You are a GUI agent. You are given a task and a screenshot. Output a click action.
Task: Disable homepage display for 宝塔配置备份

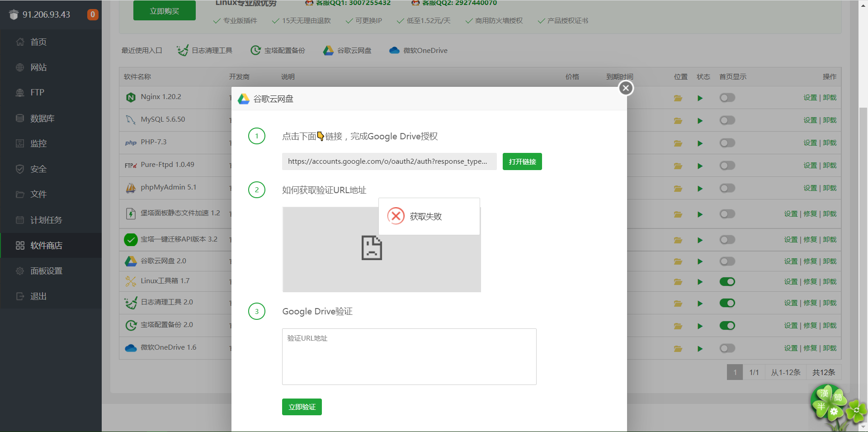727,326
